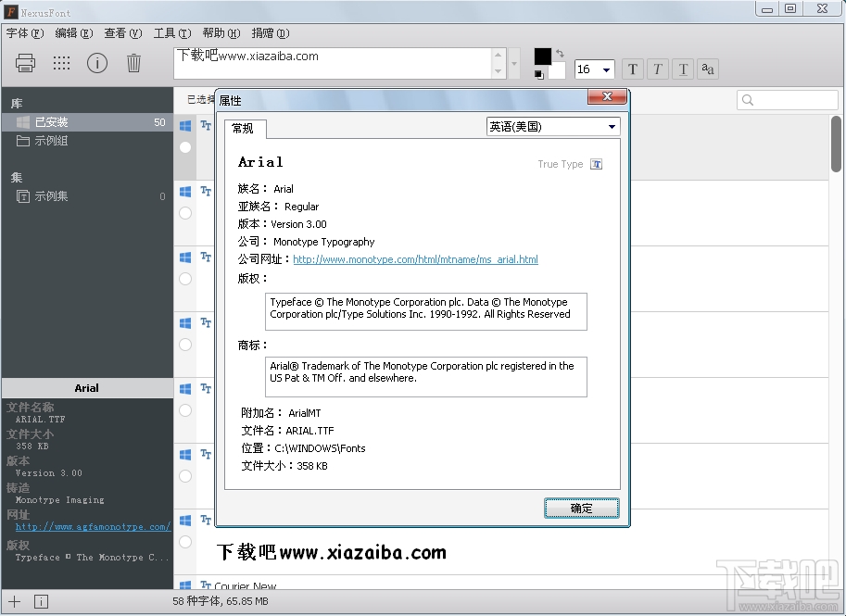846x616 pixels.
Task: Click the print icon in toolbar
Action: 25,63
